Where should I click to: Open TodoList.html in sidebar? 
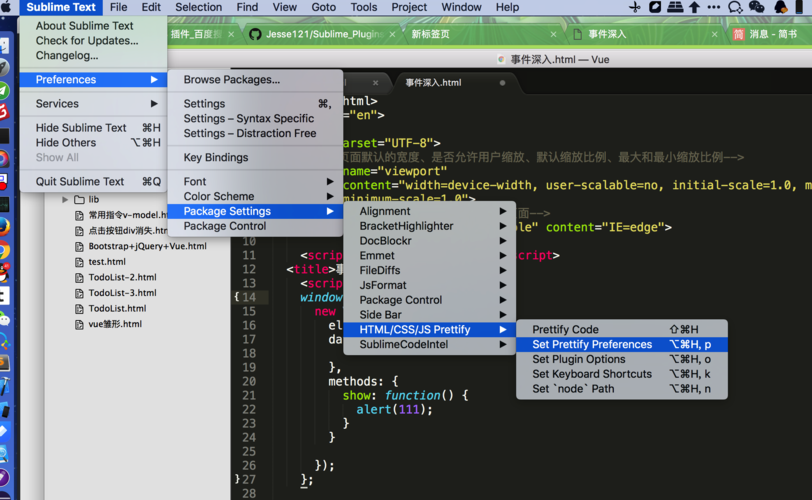[117, 308]
